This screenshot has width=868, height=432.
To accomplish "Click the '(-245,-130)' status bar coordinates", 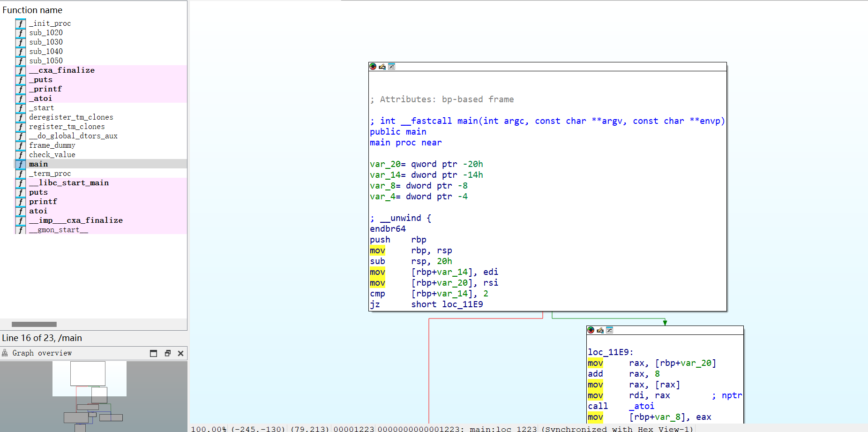I will tap(258, 429).
